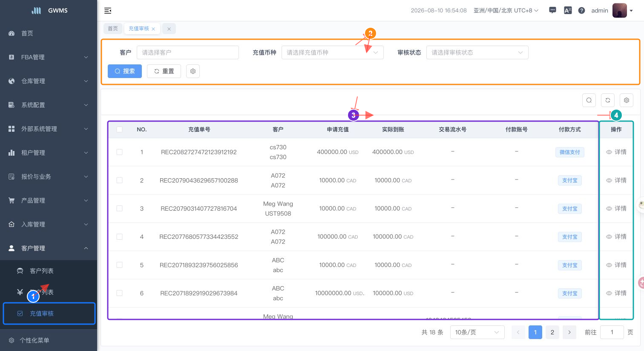This screenshot has width=644, height=351.
Task: Check the checkbox for row 1
Action: click(119, 152)
